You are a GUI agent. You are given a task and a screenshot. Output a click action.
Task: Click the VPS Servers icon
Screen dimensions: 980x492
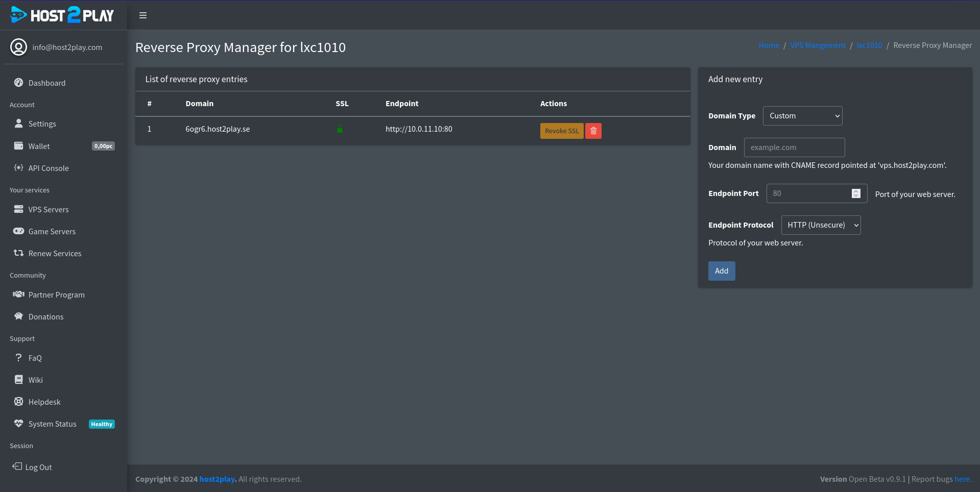(18, 209)
